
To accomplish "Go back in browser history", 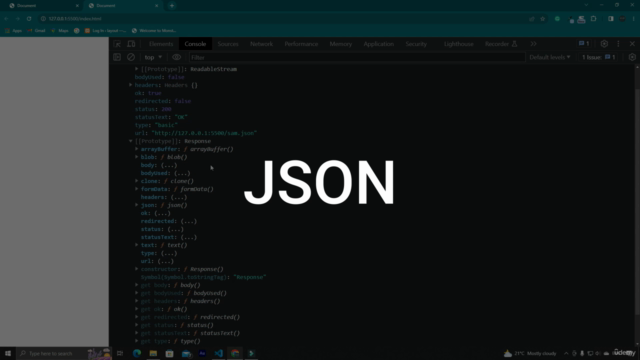I will click(7, 19).
